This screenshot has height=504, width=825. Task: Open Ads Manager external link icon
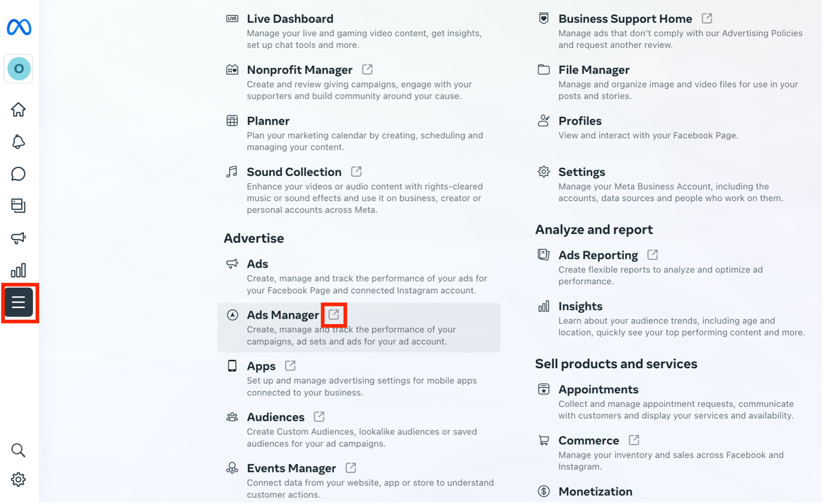pos(334,315)
